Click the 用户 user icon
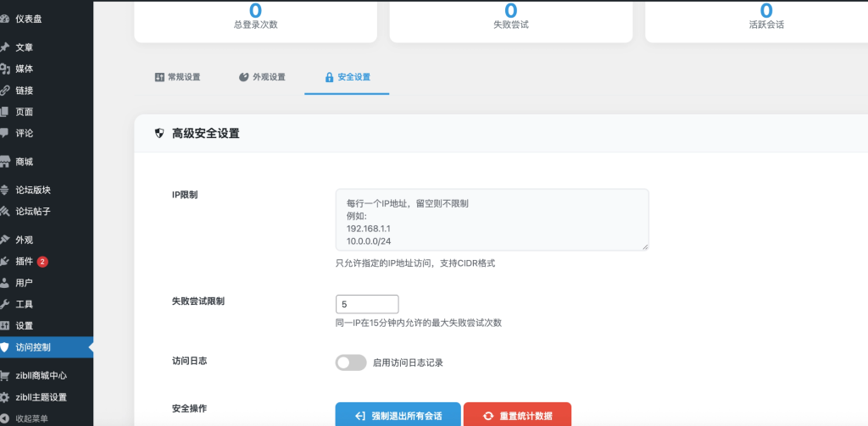The width and height of the screenshot is (868, 426). coord(4,283)
